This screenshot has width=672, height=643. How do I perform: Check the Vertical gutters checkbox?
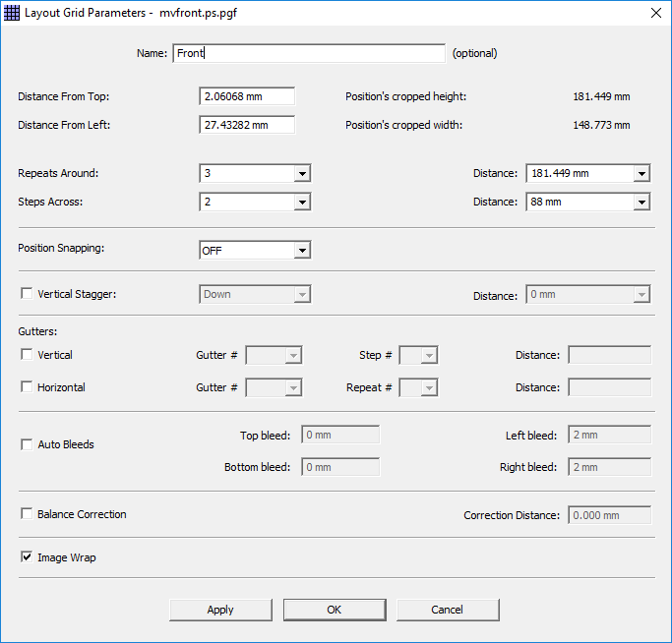[x=27, y=355]
